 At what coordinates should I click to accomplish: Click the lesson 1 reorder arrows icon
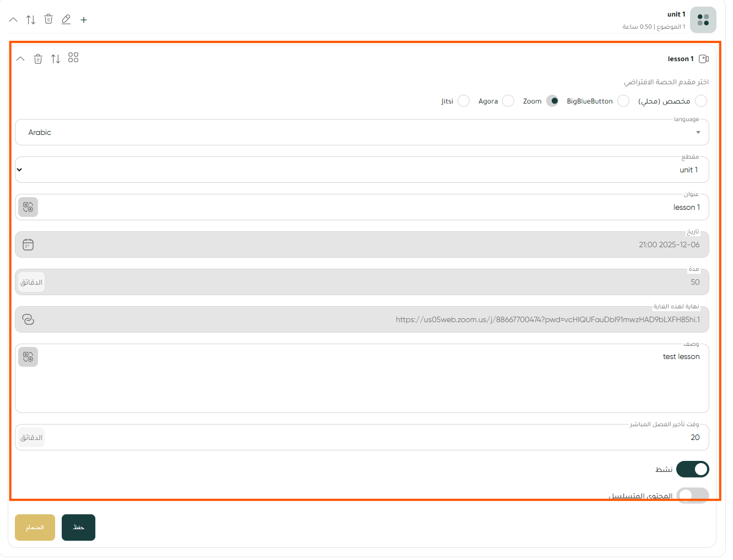point(56,59)
